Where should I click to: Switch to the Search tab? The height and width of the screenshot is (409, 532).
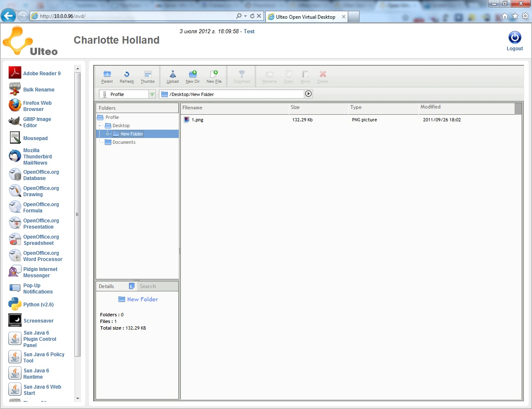148,286
